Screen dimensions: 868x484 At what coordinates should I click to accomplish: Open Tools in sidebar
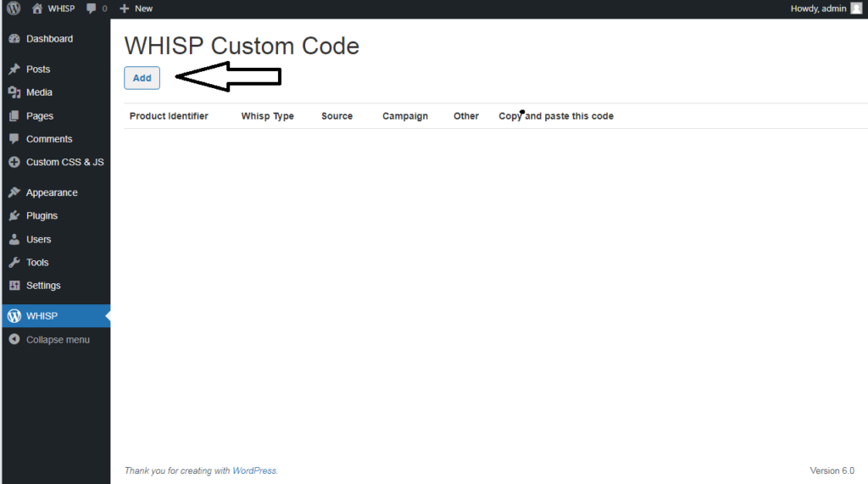click(37, 263)
